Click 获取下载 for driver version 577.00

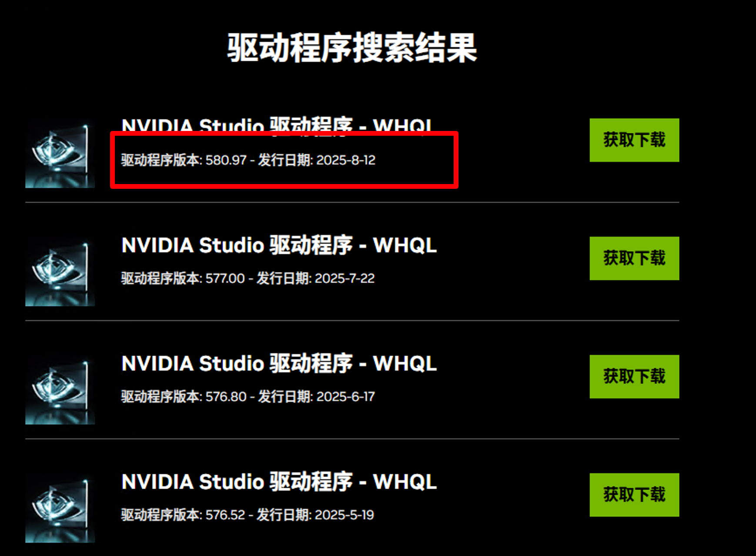point(634,258)
